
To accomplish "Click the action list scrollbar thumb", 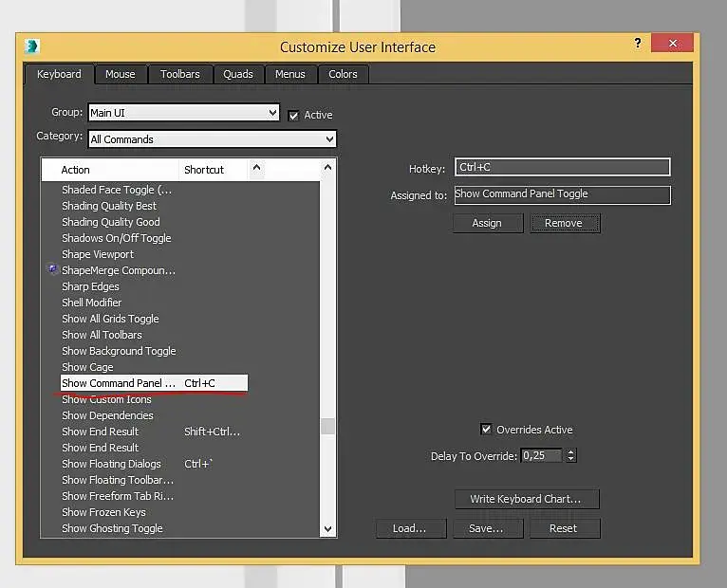I will tap(327, 426).
